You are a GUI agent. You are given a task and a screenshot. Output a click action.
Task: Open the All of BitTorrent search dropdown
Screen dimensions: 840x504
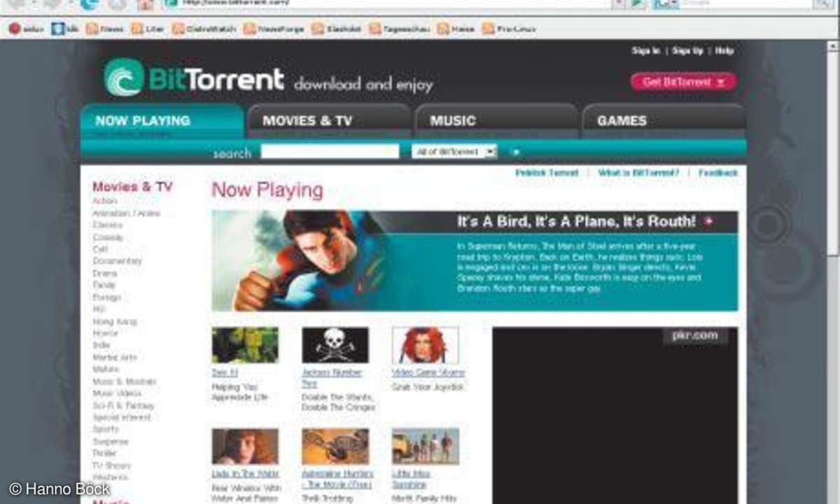pos(454,151)
